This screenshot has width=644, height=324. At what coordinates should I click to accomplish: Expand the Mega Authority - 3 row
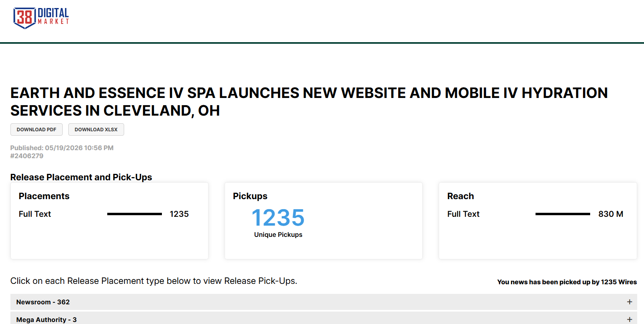click(x=323, y=318)
